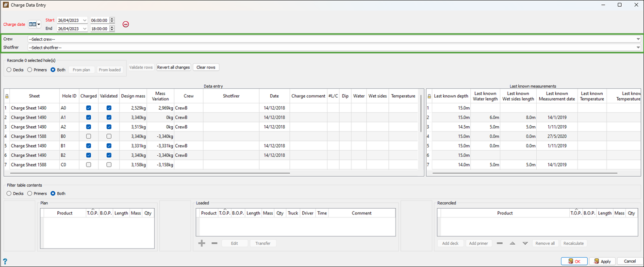
Task: Toggle Charged checkbox for hole A1
Action: click(88, 117)
